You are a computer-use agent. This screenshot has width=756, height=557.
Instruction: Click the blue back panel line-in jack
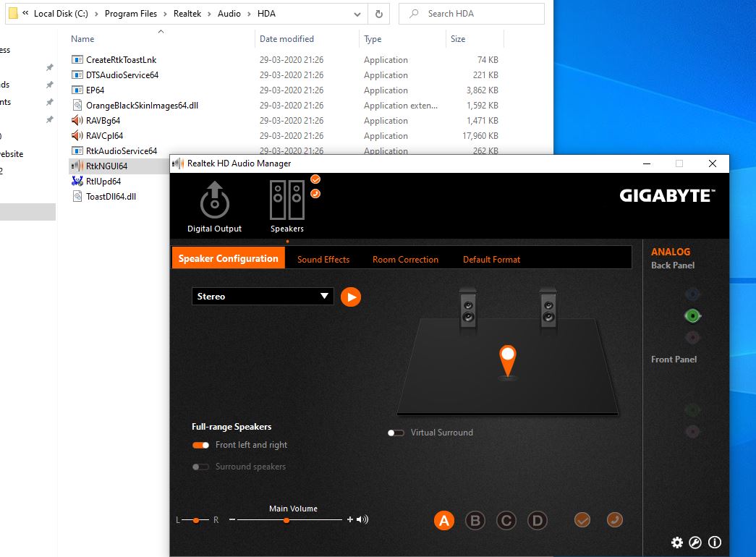point(692,294)
